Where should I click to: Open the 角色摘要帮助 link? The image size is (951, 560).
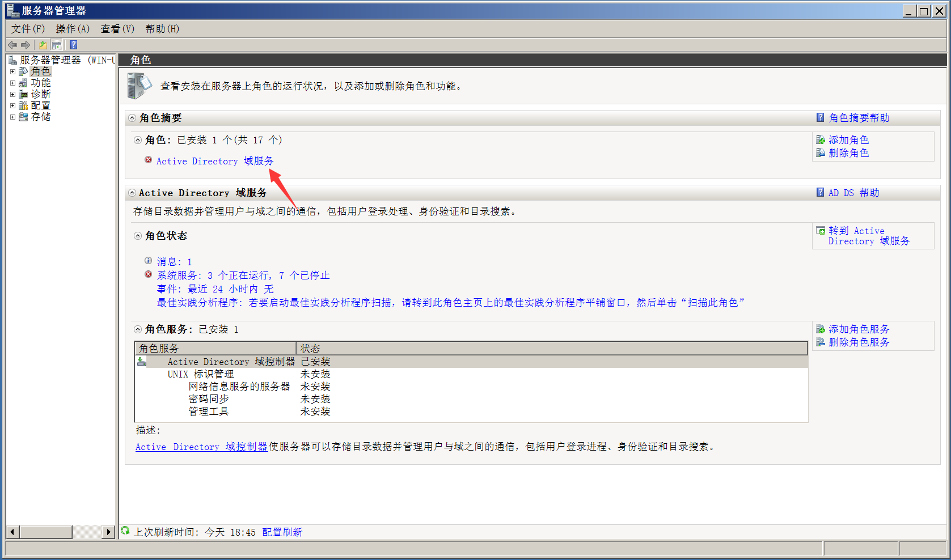[x=859, y=118]
